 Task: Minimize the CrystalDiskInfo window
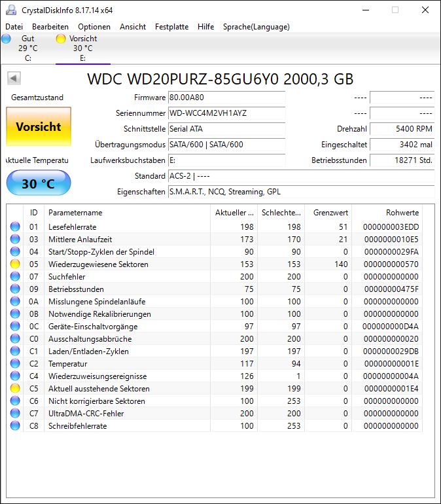(x=366, y=10)
